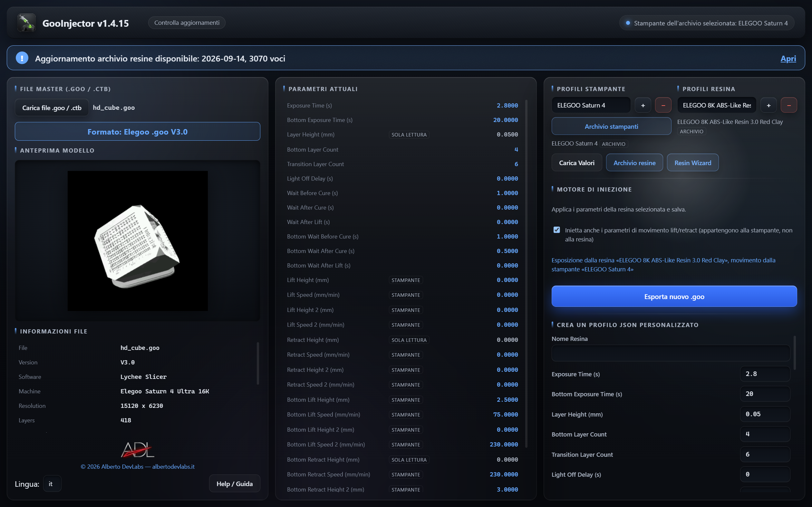Click the ADL logo image
Image resolution: width=812 pixels, height=507 pixels.
[x=138, y=449]
